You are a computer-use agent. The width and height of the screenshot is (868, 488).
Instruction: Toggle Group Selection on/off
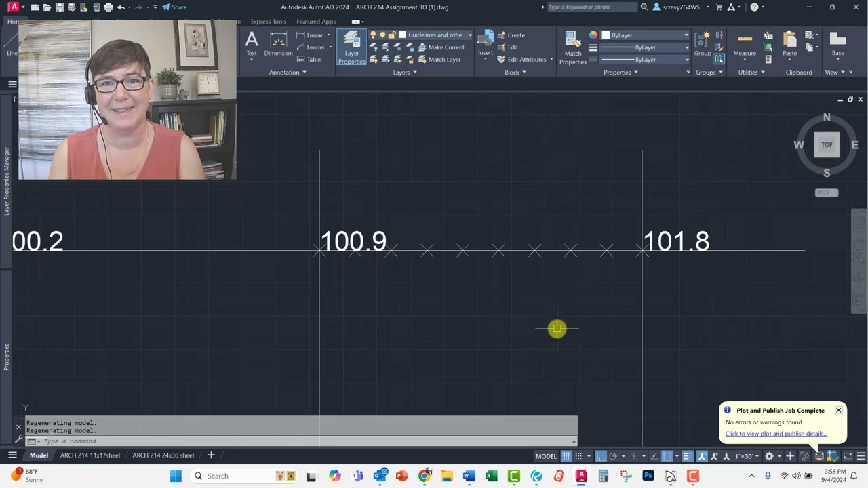(719, 60)
